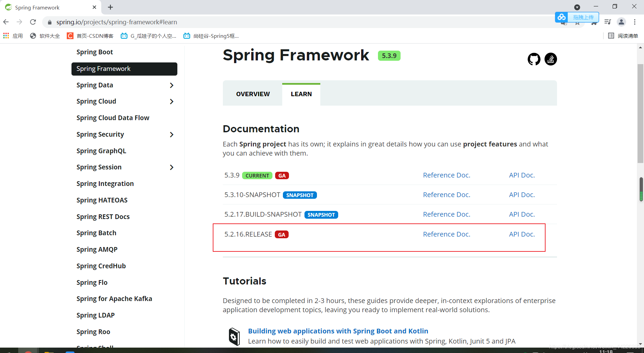Open Spring Batch project

coord(96,233)
